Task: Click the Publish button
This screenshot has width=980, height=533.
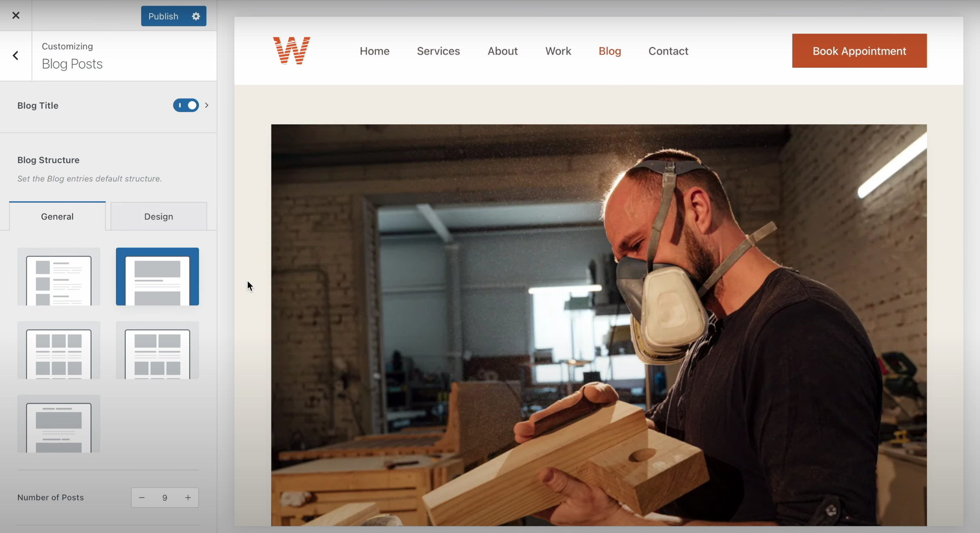Action: click(164, 16)
